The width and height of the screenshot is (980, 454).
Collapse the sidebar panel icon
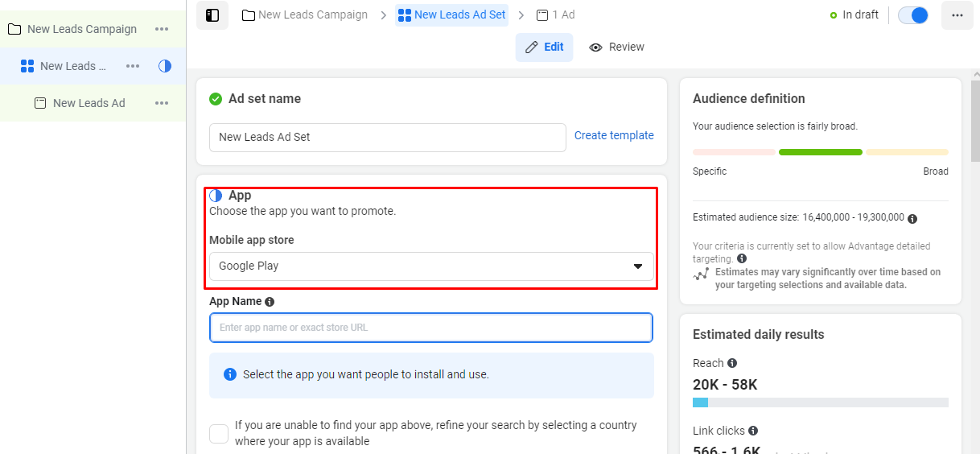click(x=212, y=15)
